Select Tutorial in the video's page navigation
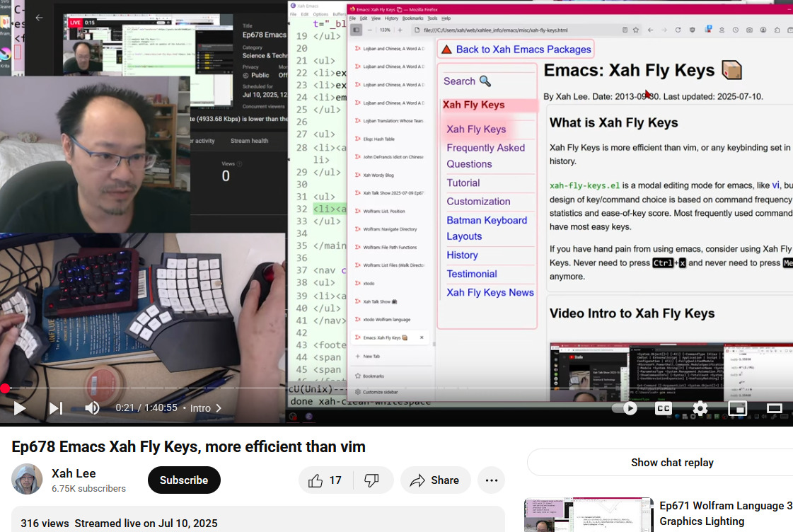Image resolution: width=793 pixels, height=532 pixels. [x=463, y=183]
